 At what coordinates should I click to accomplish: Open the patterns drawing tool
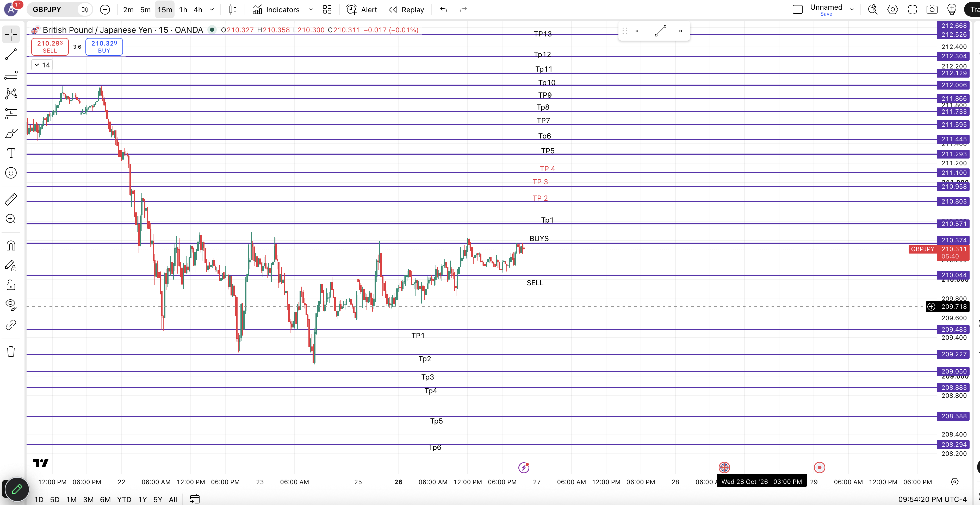pyautogui.click(x=11, y=93)
